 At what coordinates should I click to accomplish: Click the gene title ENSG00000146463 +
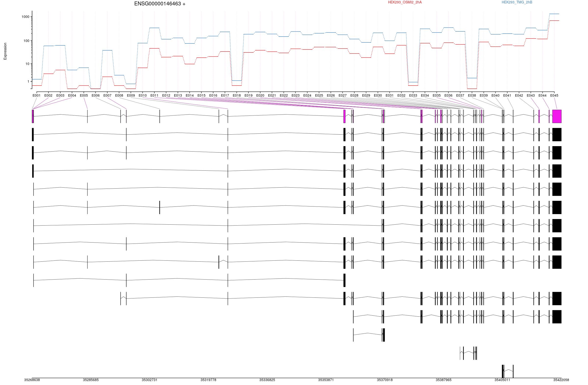point(160,4)
